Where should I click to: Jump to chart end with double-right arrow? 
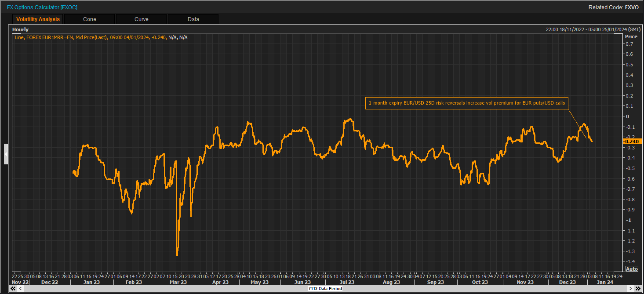[x=637, y=288]
